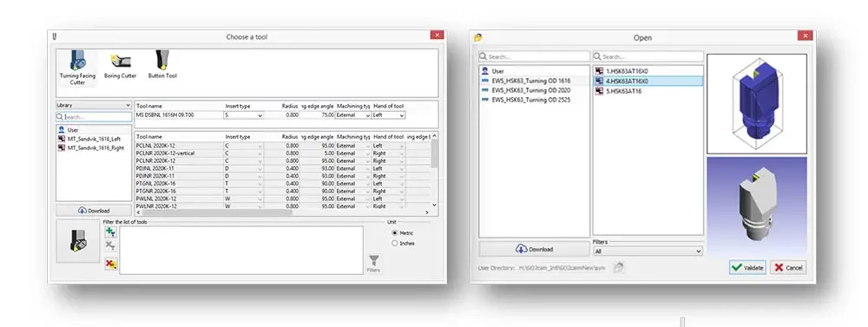The image size is (868, 327).
Task: Click the tool table vertical scrollbar
Action: [434, 154]
